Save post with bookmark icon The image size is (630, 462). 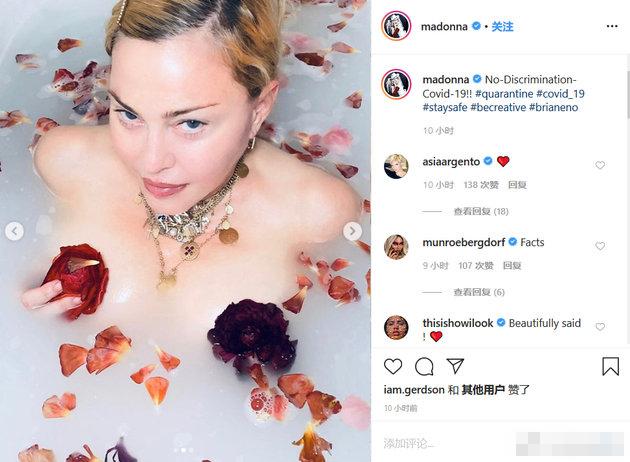point(610,366)
